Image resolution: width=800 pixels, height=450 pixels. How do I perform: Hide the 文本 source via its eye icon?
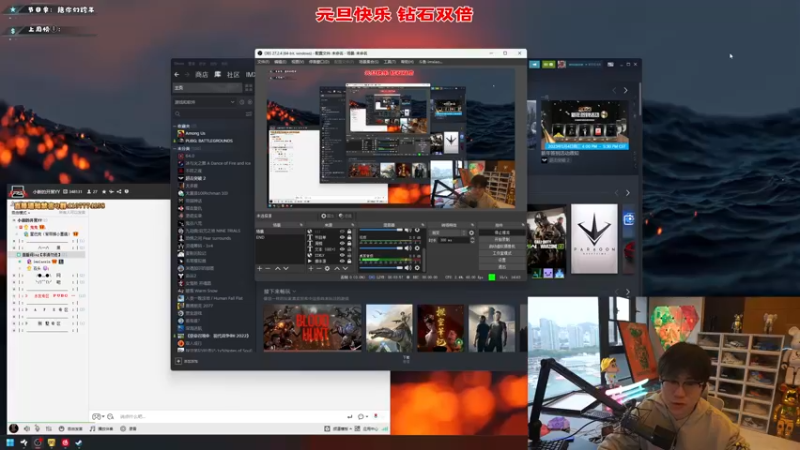click(342, 249)
